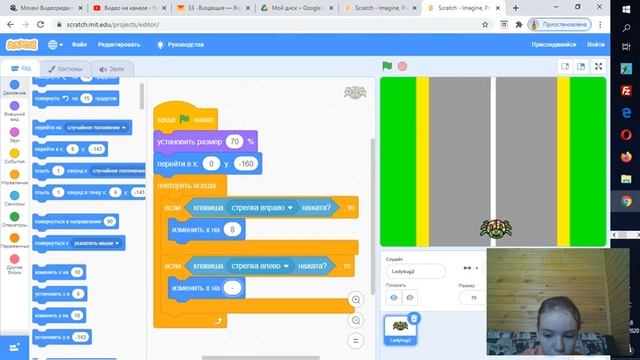Zoom in the script workspace
This screenshot has height=360, width=640.
pos(356,300)
